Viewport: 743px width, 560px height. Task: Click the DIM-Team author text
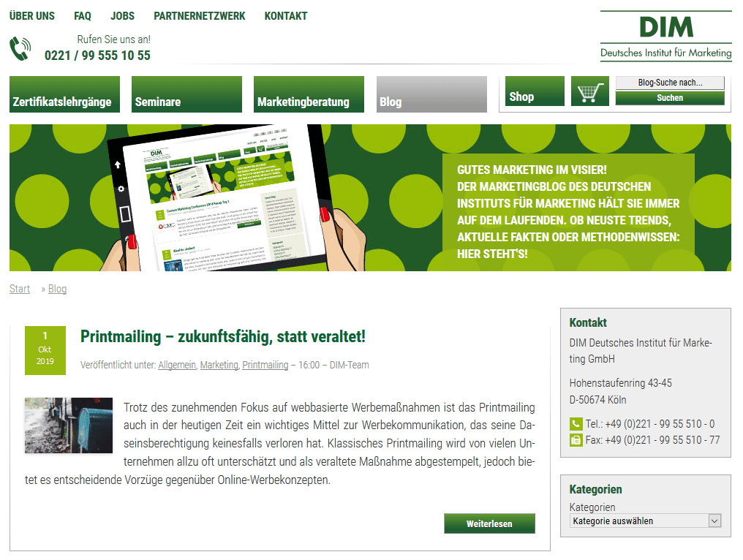[350, 366]
